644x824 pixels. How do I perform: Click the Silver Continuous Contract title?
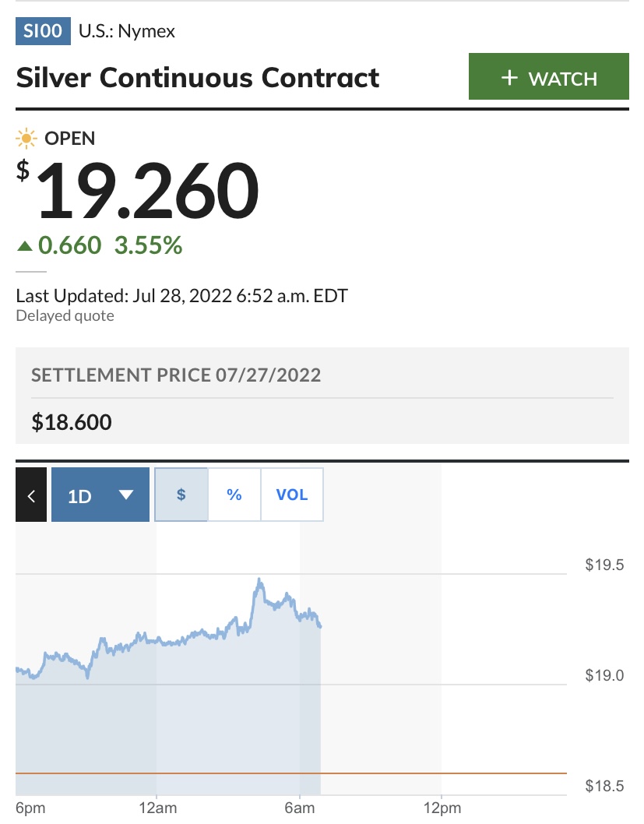click(198, 78)
